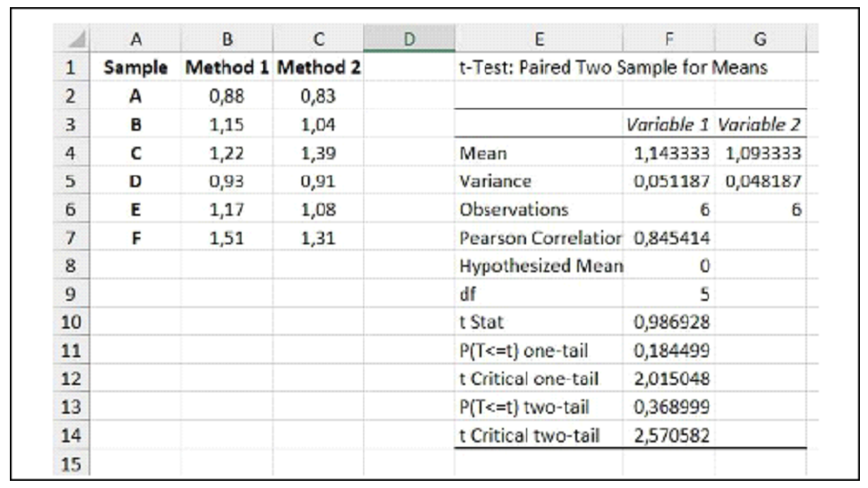
Task: Click the Method 2 header cell
Action: point(318,67)
